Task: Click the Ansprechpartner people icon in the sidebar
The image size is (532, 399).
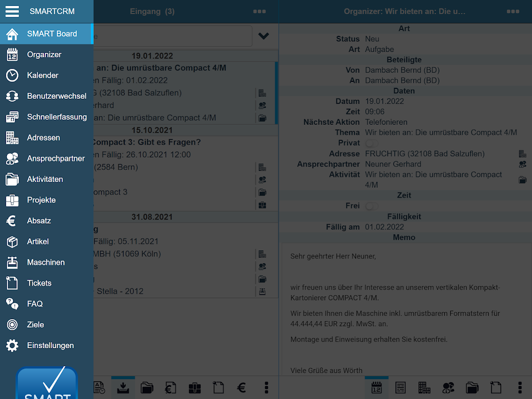Action: 12,159
